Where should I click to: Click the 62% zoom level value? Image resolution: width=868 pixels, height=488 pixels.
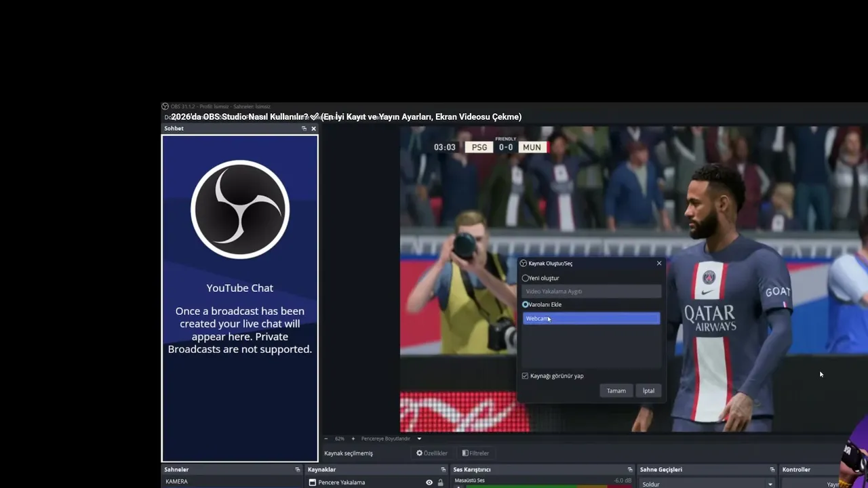tap(340, 439)
